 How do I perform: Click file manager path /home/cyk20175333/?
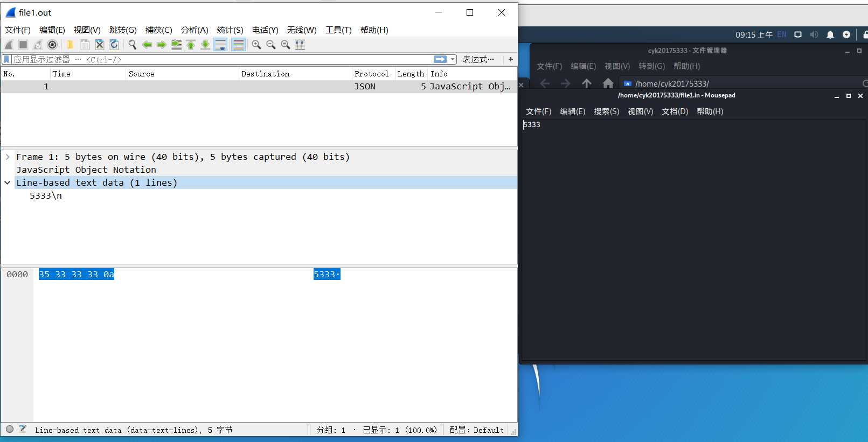pos(672,84)
